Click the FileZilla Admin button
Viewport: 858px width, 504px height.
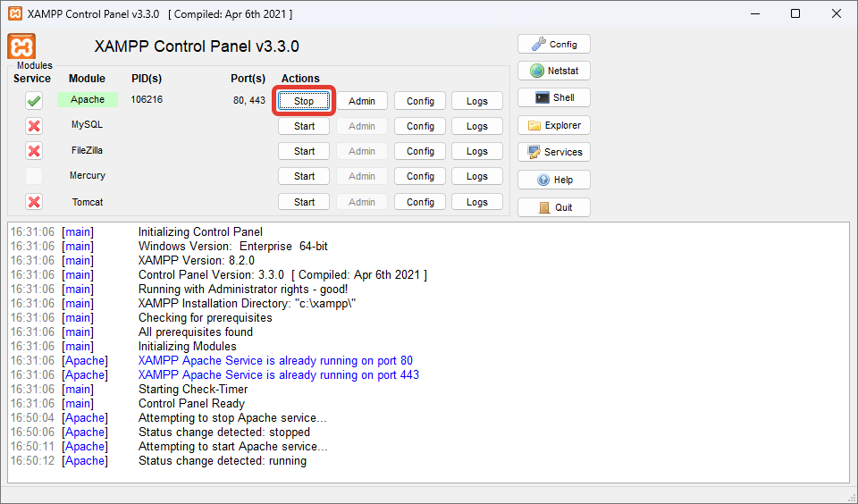pyautogui.click(x=362, y=151)
